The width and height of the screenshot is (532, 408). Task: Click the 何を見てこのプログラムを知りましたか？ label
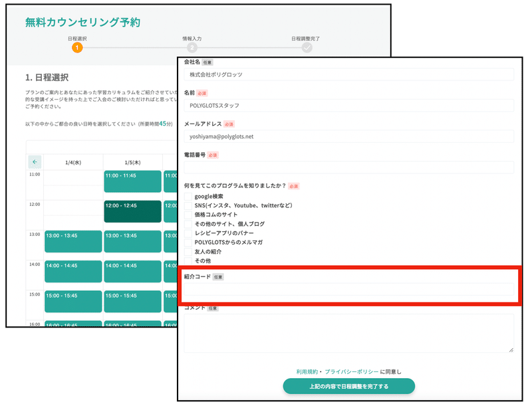(x=235, y=185)
